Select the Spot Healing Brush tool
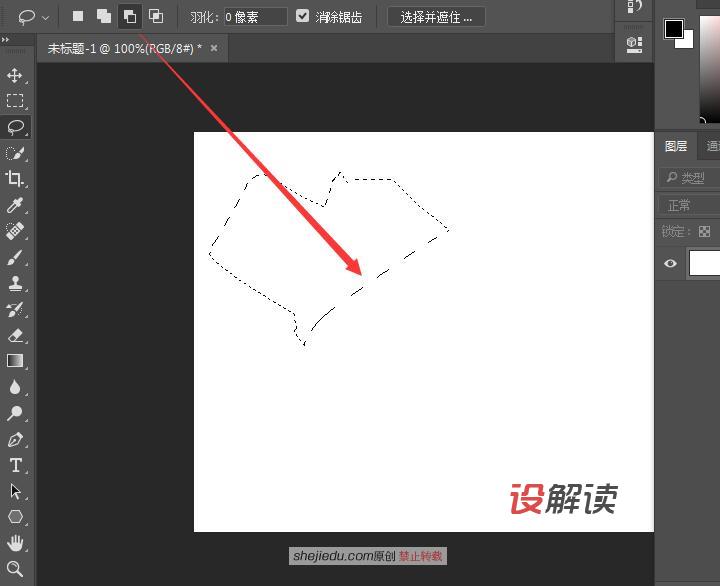The height and width of the screenshot is (586, 720). coord(15,231)
